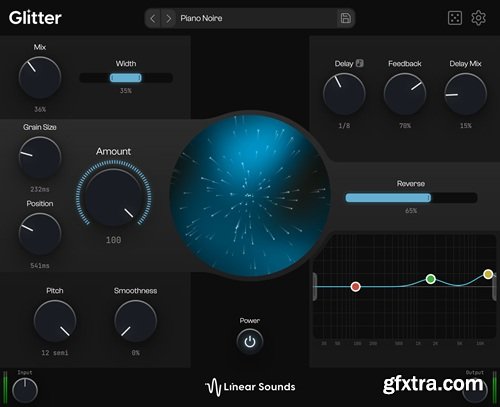Click the Position value 541ms
Screen dimensions: 500x407
click(40, 266)
